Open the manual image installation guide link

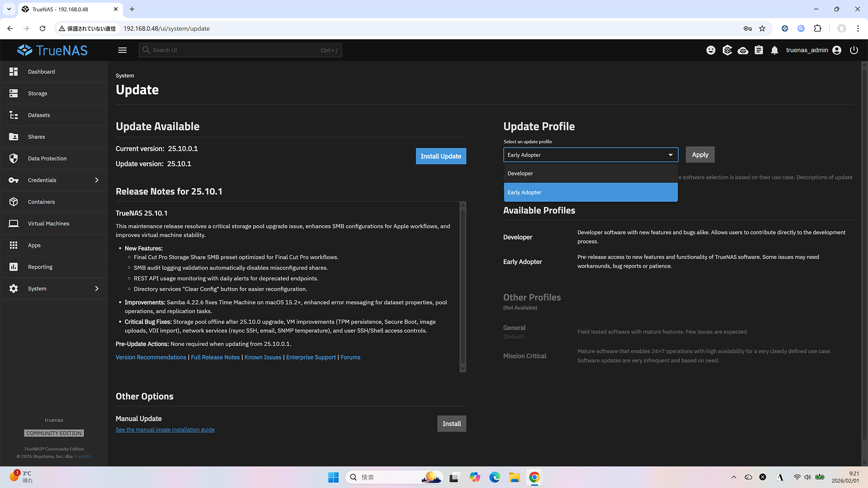[x=165, y=430]
